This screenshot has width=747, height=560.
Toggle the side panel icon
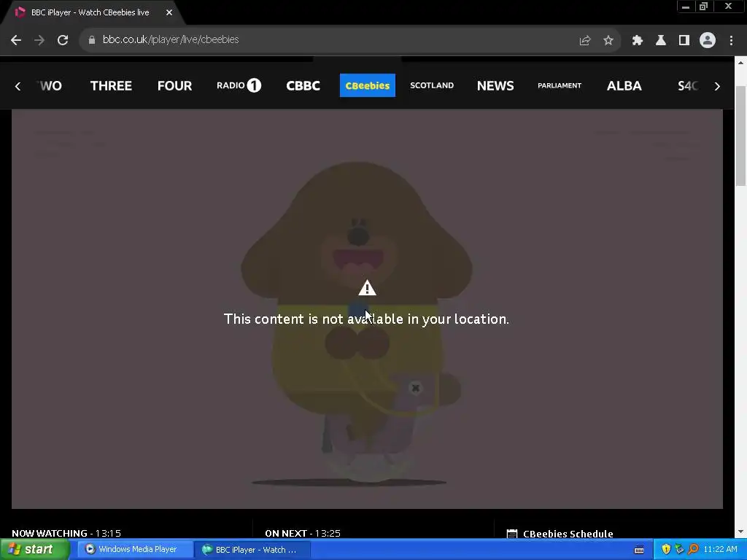pyautogui.click(x=684, y=41)
